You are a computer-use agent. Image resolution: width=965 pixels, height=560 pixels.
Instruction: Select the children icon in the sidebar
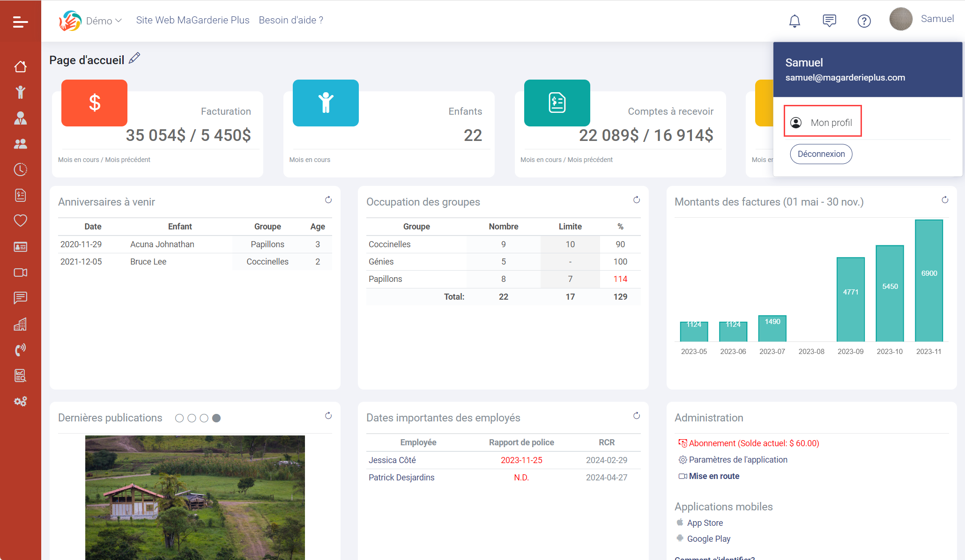click(x=20, y=92)
